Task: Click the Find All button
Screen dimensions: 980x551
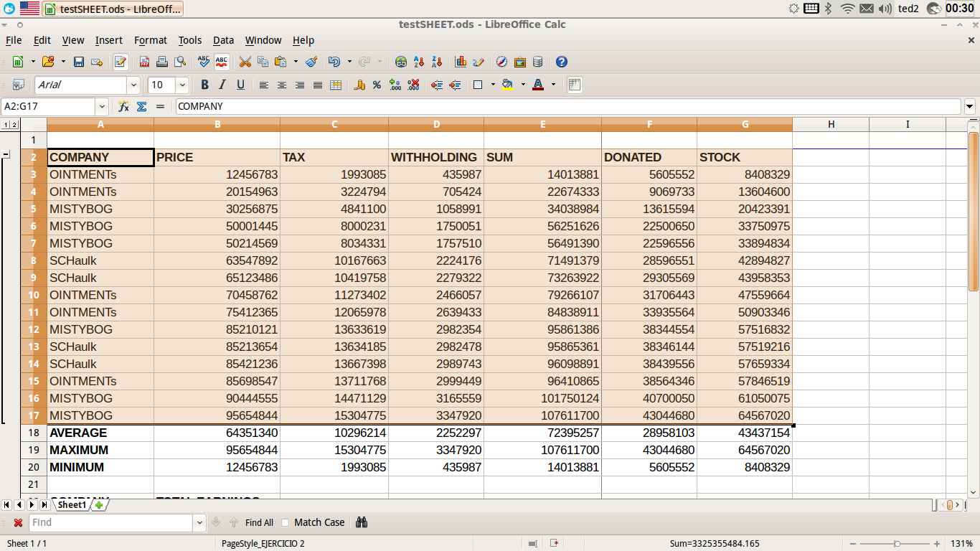Action: (259, 522)
